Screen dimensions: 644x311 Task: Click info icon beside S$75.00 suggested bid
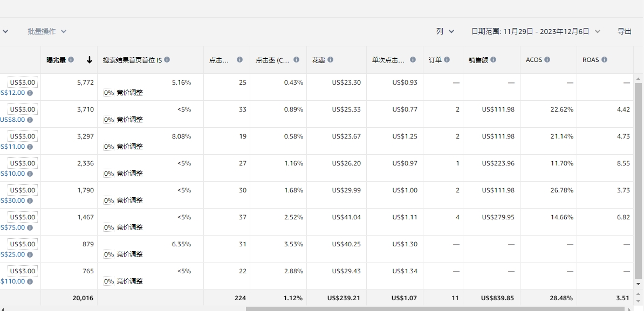30,227
